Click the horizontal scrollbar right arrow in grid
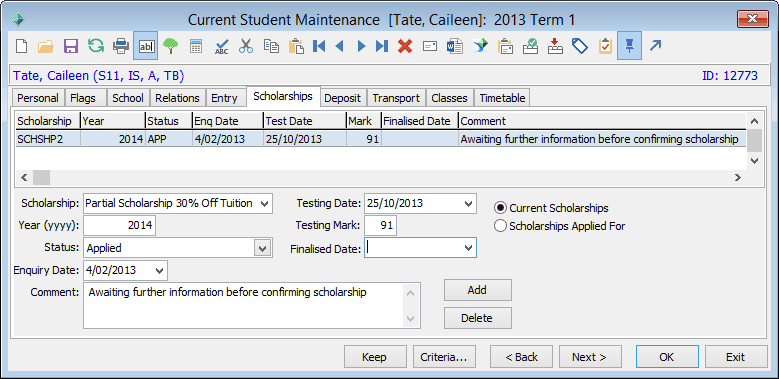 [x=738, y=177]
